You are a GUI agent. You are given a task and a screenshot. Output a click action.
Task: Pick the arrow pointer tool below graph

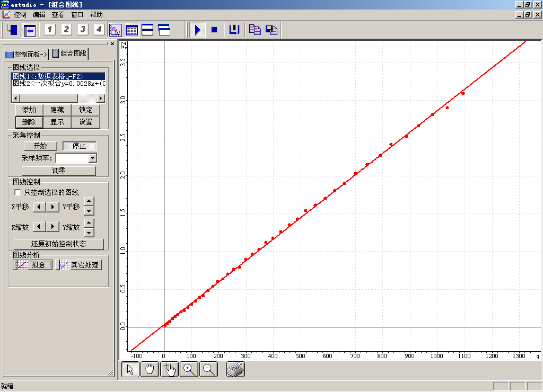130,370
